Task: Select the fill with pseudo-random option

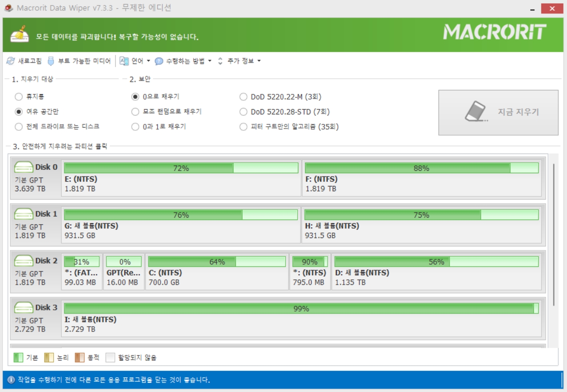Action: click(x=135, y=112)
